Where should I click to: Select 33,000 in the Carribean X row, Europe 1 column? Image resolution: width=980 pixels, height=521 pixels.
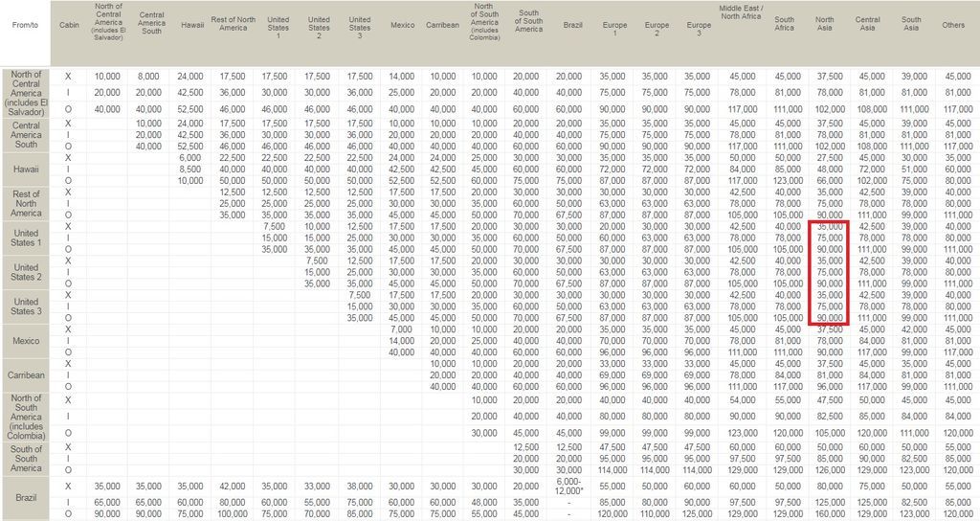pyautogui.click(x=612, y=363)
